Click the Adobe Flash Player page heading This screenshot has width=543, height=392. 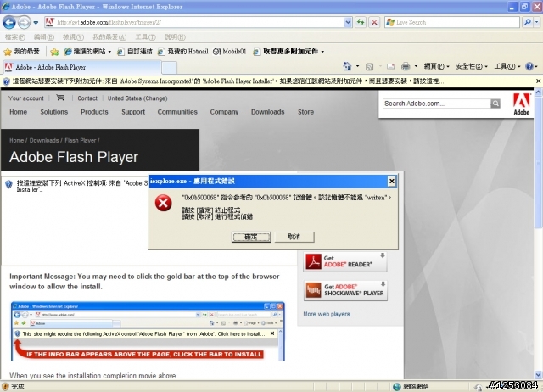pyautogui.click(x=74, y=157)
